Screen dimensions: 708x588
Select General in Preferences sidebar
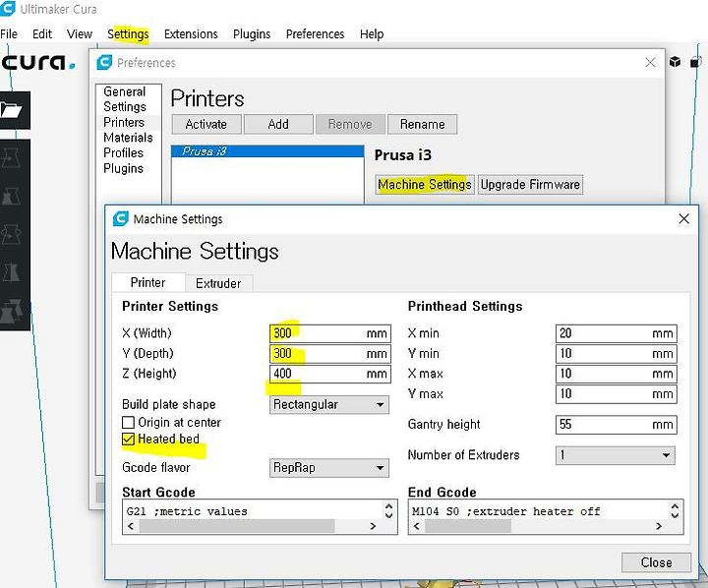coord(124,91)
